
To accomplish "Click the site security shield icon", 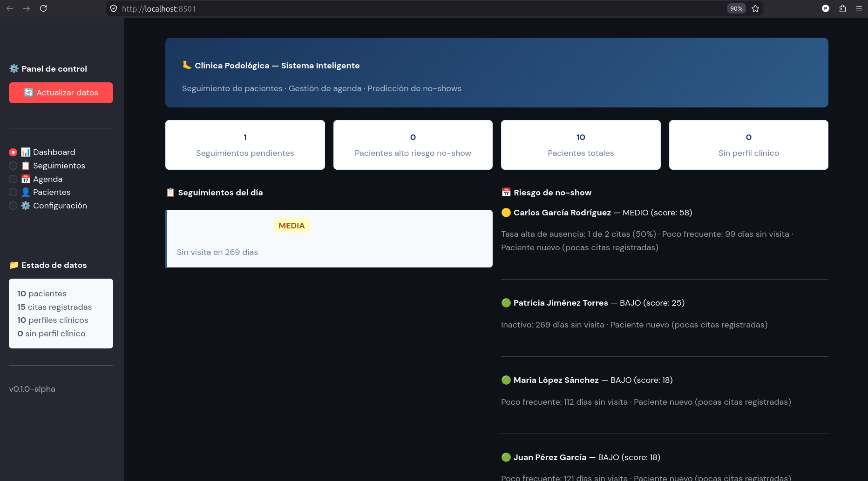I will 114,8.
